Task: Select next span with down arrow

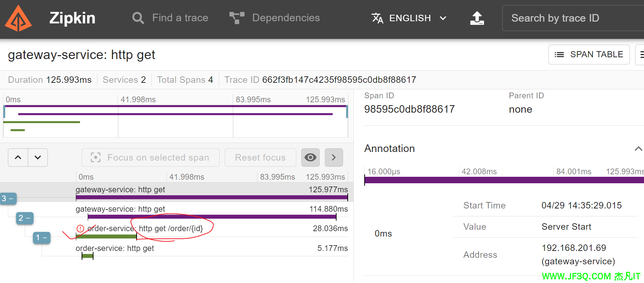Action: 38,158
